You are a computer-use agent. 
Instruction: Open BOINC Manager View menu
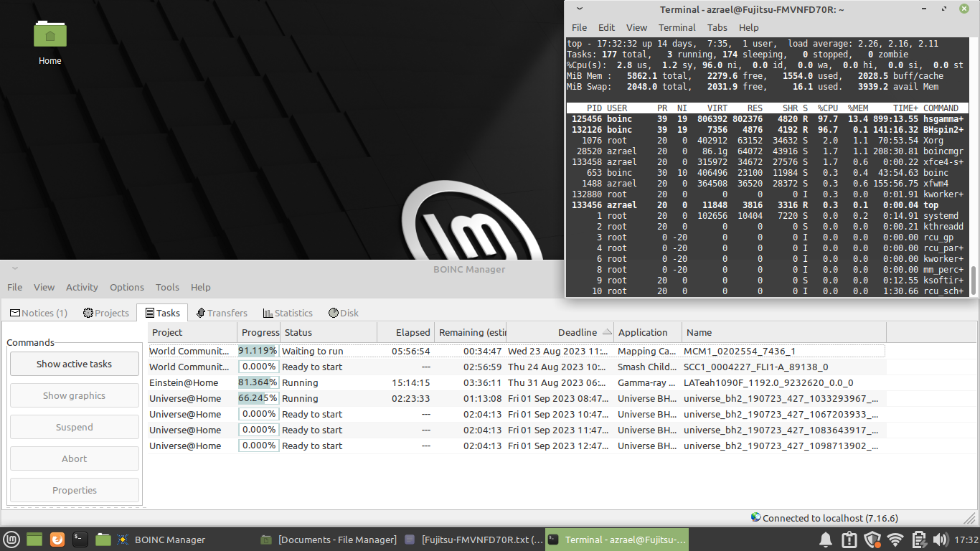click(44, 287)
